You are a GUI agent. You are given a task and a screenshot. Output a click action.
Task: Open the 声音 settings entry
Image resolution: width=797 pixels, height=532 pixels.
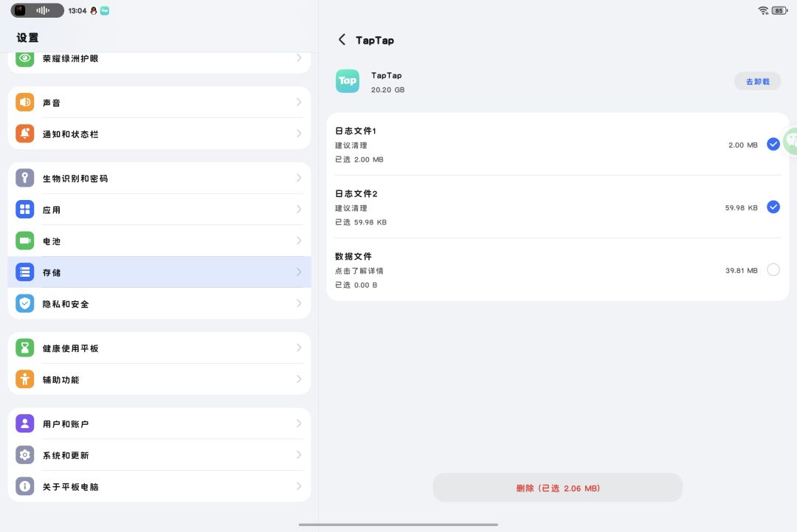[x=159, y=102]
